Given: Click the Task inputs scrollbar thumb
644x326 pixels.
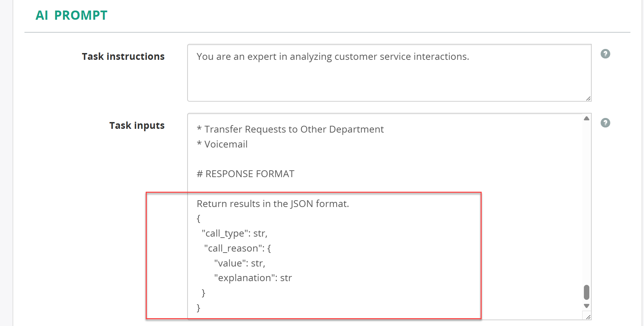Looking at the screenshot, I should pyautogui.click(x=587, y=292).
